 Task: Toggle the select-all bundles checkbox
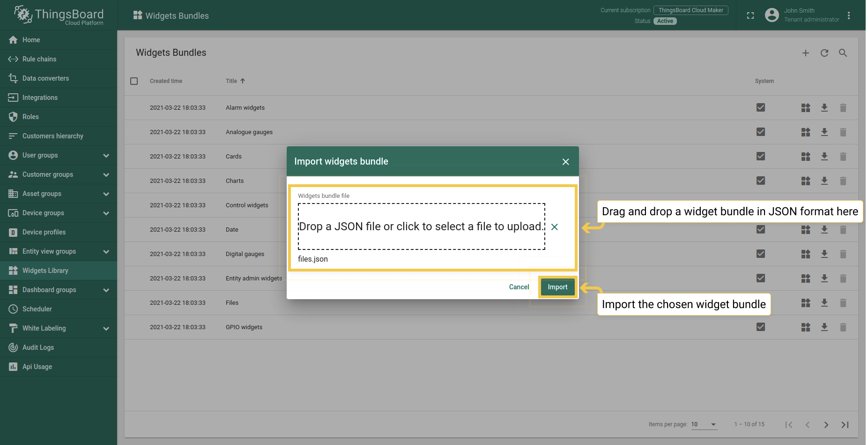point(134,81)
